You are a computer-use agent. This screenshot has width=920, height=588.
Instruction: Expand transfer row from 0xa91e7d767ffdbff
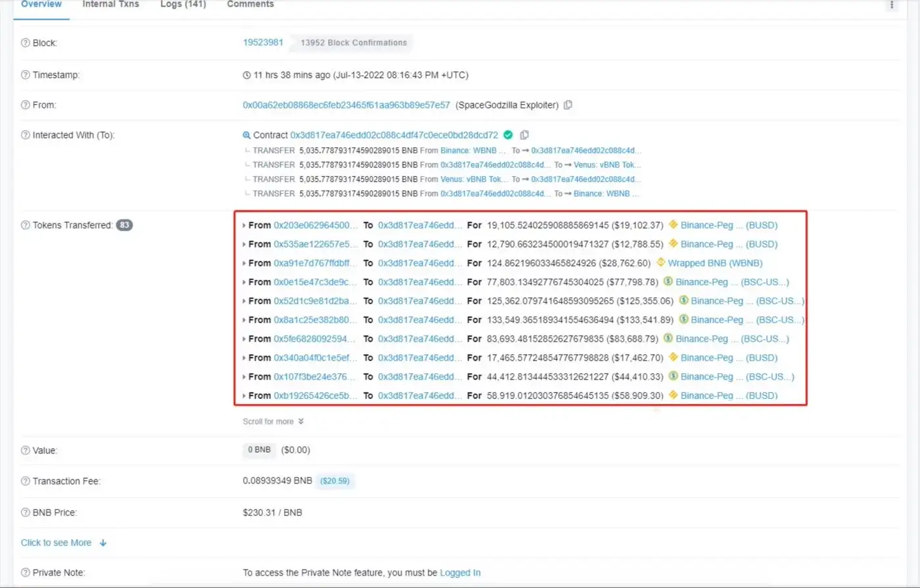pos(244,263)
